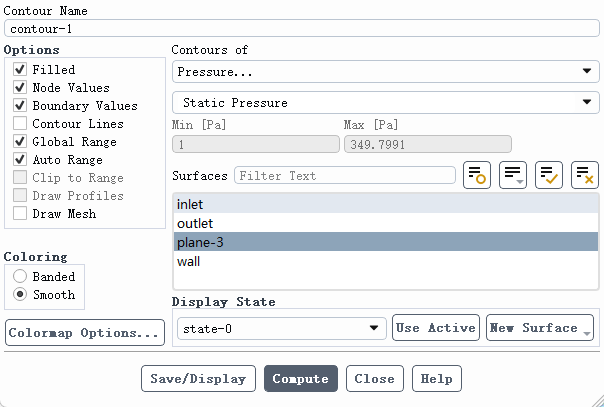
Task: Click the toggle tree view surfaces icon
Action: (x=477, y=175)
